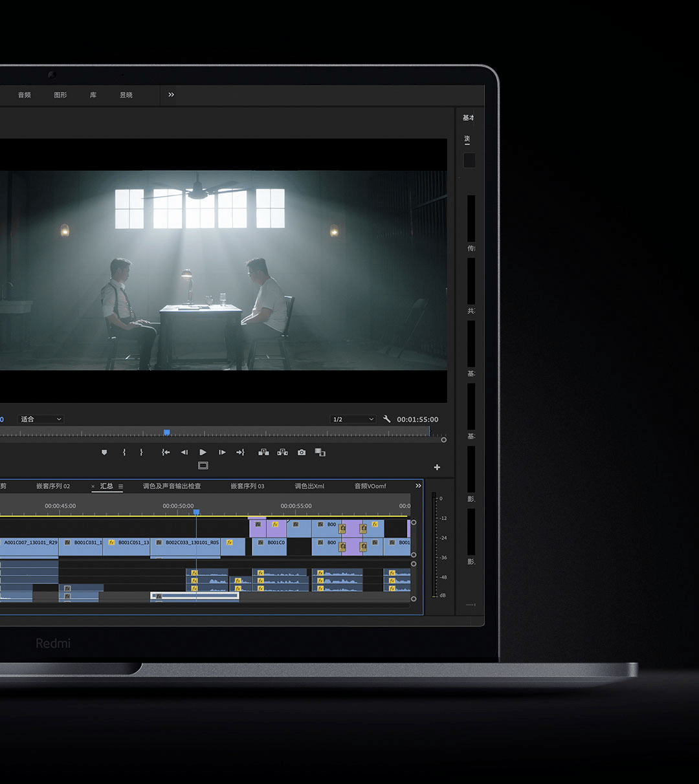Viewport: 699px width, 784px height.
Task: Click the Go to In point icon
Action: 166,452
